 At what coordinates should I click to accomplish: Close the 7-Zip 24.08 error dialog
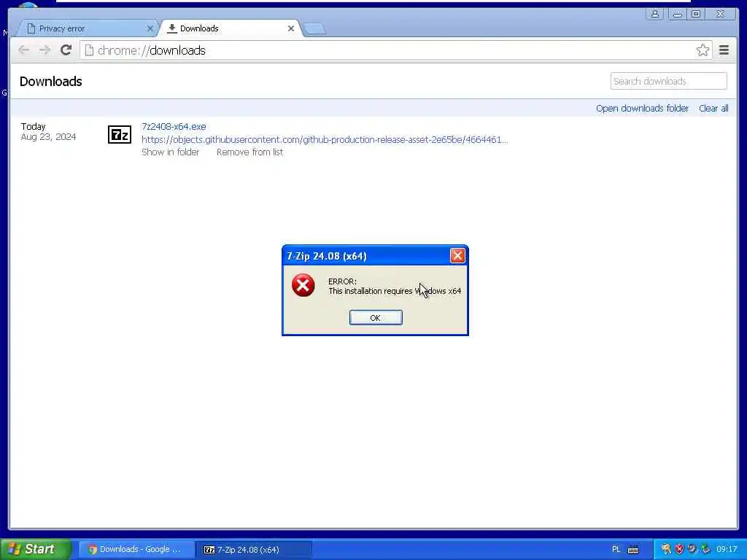[x=457, y=256]
